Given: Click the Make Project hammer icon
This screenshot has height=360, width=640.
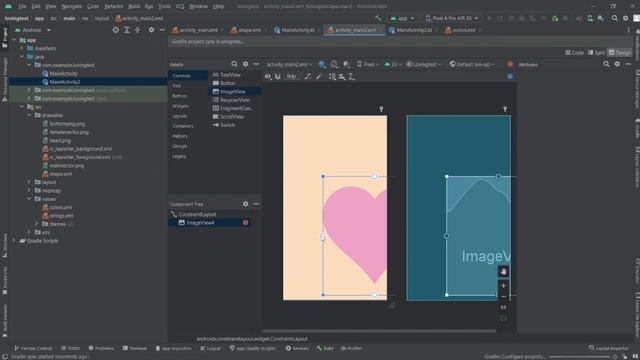Looking at the screenshot, I should click(x=378, y=18).
